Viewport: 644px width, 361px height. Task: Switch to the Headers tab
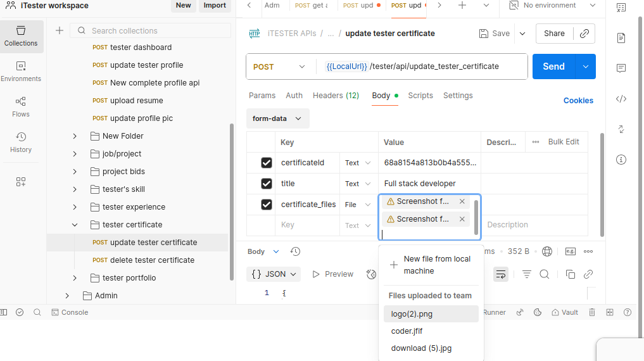click(x=336, y=96)
